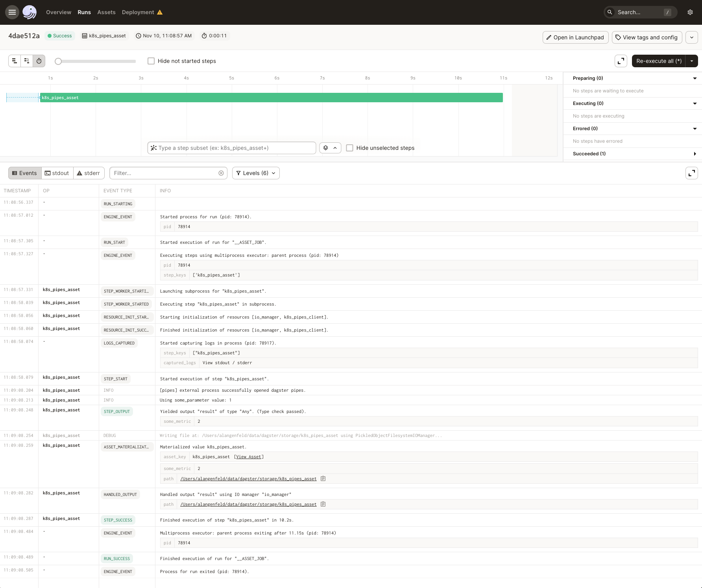This screenshot has height=588, width=702.
Task: Select the waterfall Gantt view mode
Action: coord(27,61)
